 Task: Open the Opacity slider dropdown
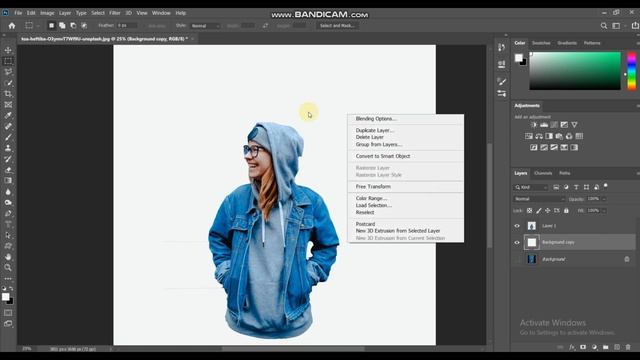[604, 199]
